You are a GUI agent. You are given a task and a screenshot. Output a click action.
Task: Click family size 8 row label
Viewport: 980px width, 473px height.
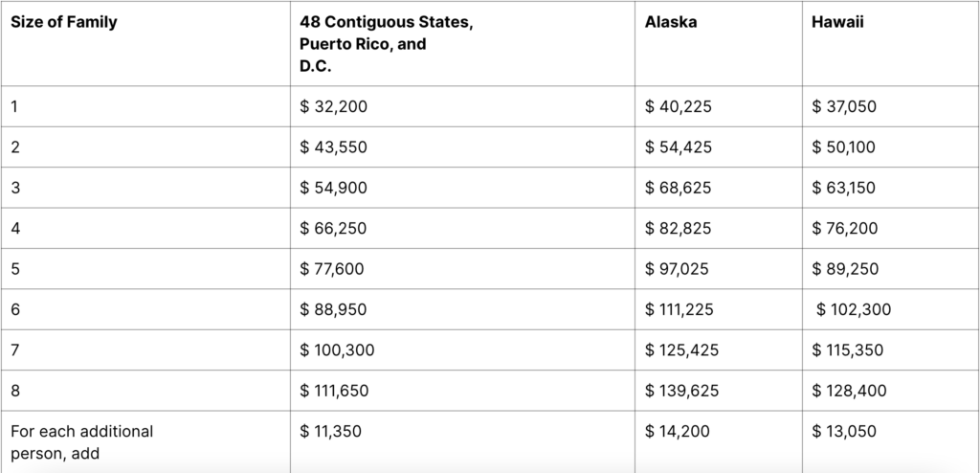(15, 391)
